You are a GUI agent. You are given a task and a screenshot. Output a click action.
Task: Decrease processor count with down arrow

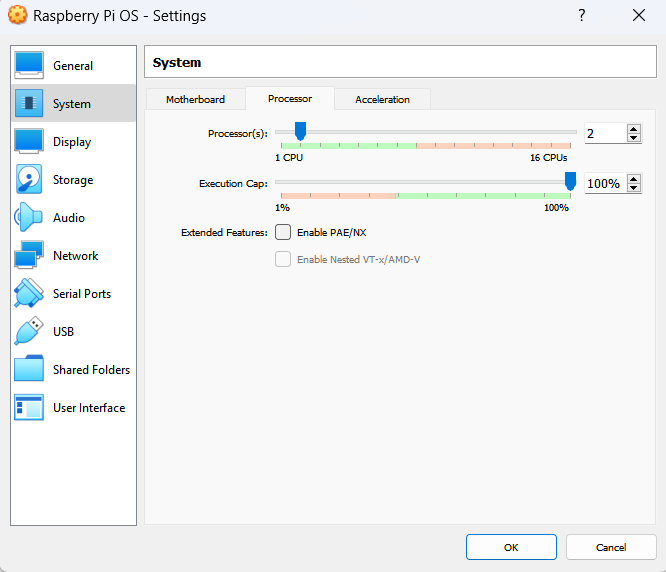point(633,138)
